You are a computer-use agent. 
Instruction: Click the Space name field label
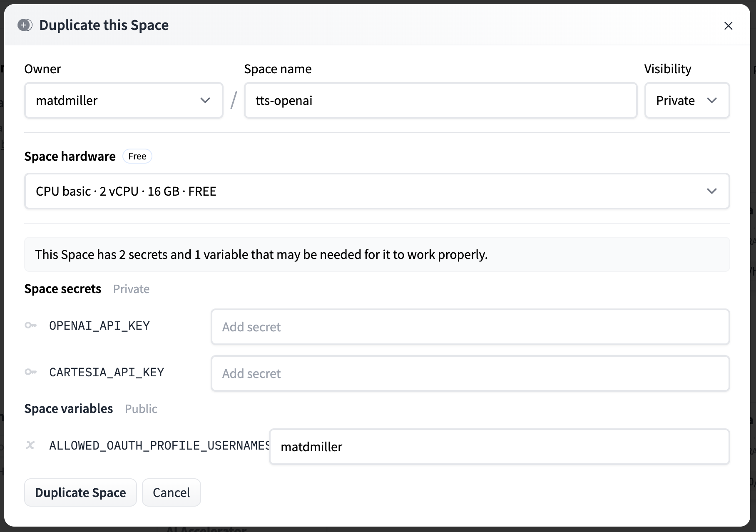(278, 69)
